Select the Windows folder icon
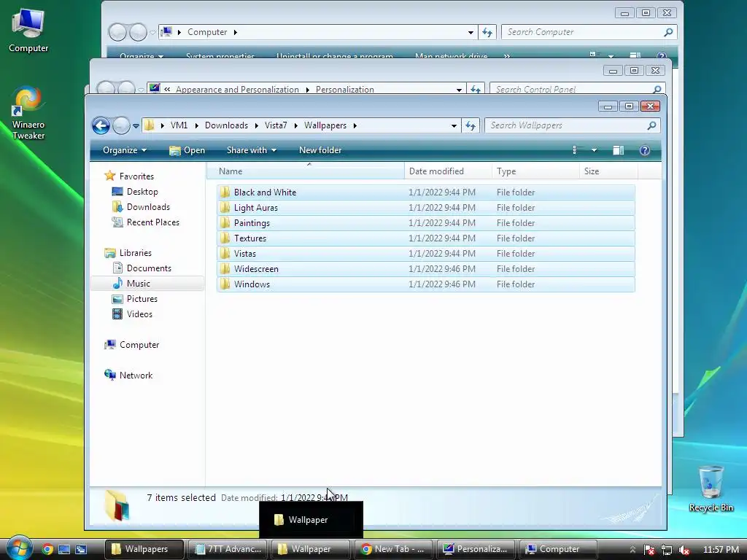Viewport: 747px width, 560px height. [225, 284]
